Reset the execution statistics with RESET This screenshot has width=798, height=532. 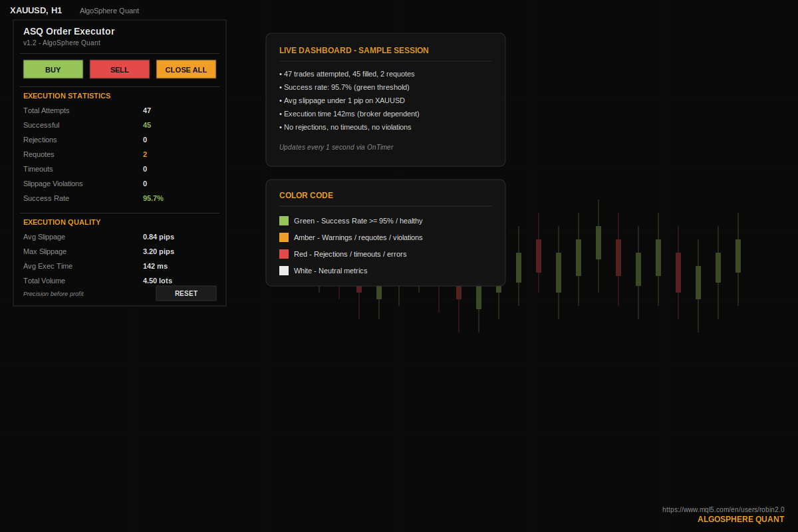point(186,293)
